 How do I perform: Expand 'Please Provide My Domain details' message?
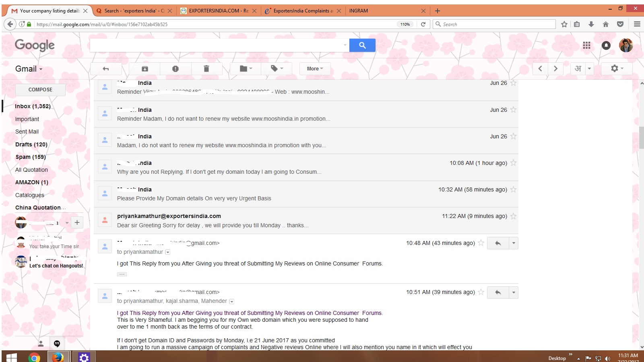tap(306, 194)
